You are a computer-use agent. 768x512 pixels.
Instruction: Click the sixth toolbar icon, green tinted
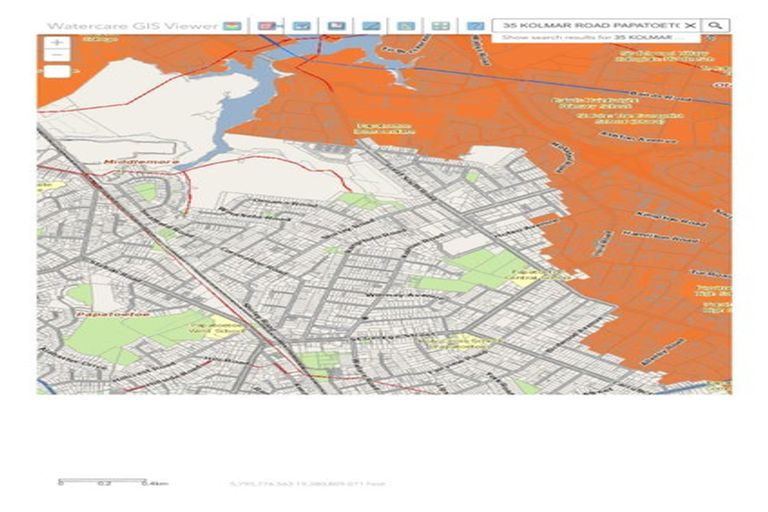point(405,24)
